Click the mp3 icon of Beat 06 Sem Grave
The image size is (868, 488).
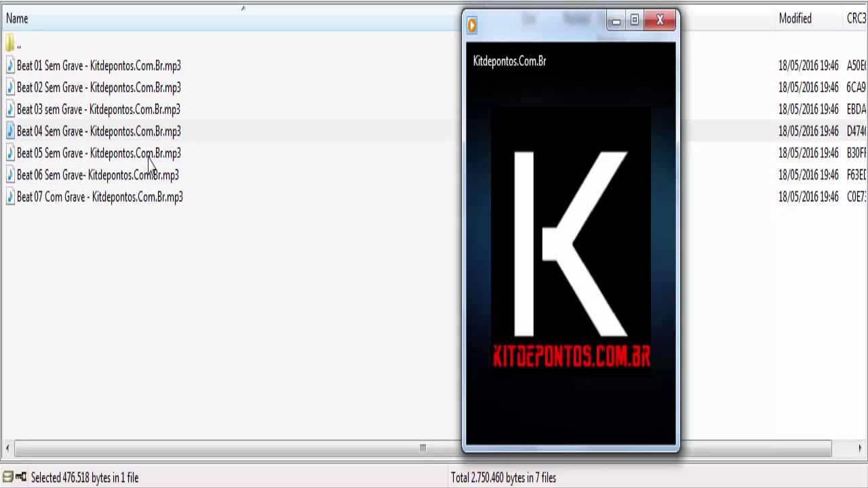point(10,175)
